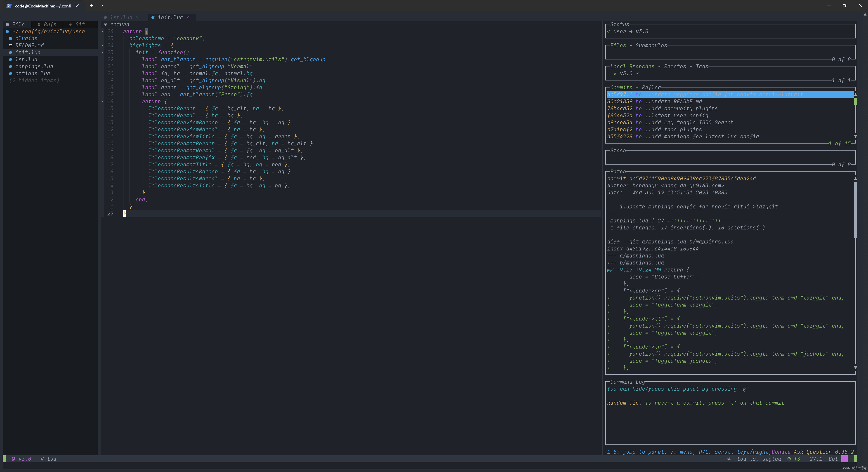This screenshot has height=472, width=868.
Task: Select commit 76baad52 add community plugins
Action: click(730, 109)
